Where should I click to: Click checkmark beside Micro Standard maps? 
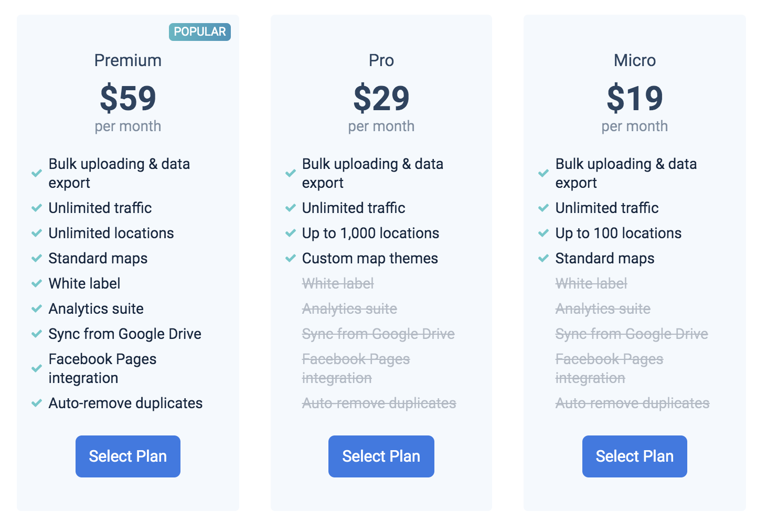(x=544, y=258)
